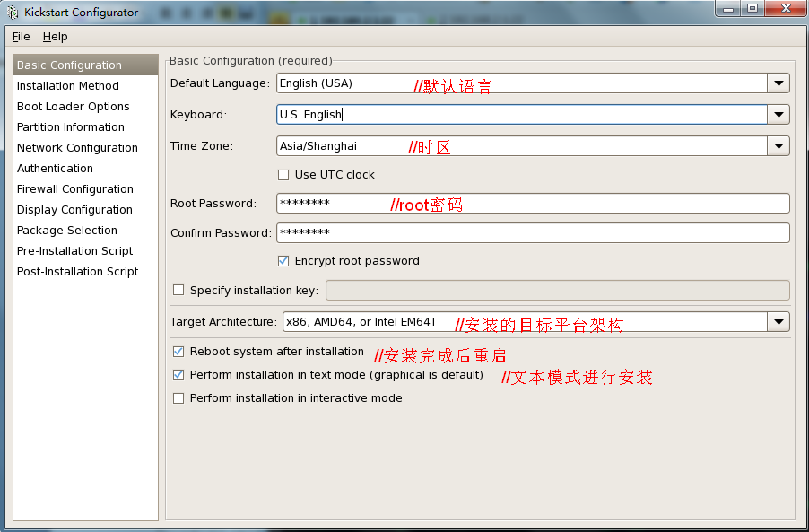Enable Perform installation in interactive mode
This screenshot has width=809, height=532.
(x=178, y=398)
